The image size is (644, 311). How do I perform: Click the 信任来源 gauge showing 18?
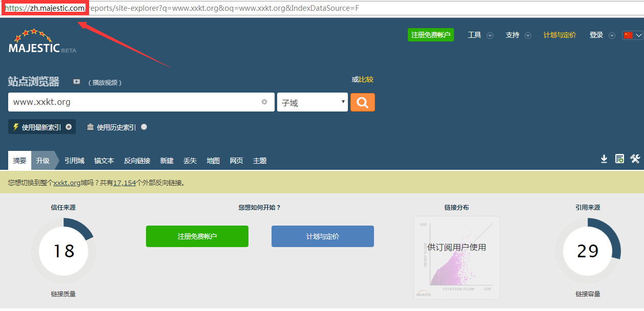(64, 251)
